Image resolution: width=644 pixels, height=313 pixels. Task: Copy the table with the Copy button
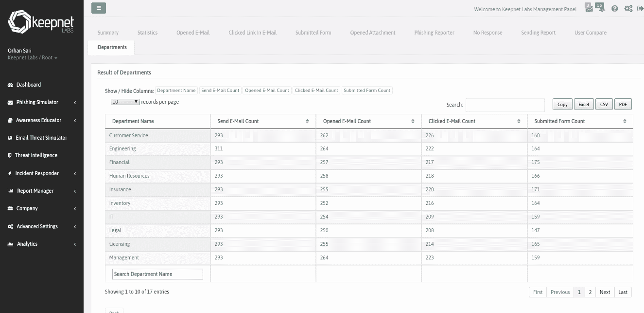click(562, 104)
